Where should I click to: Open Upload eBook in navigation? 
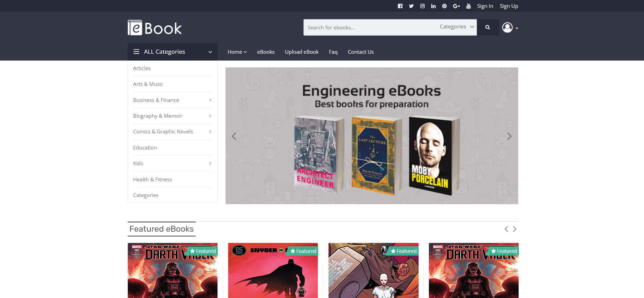(302, 52)
